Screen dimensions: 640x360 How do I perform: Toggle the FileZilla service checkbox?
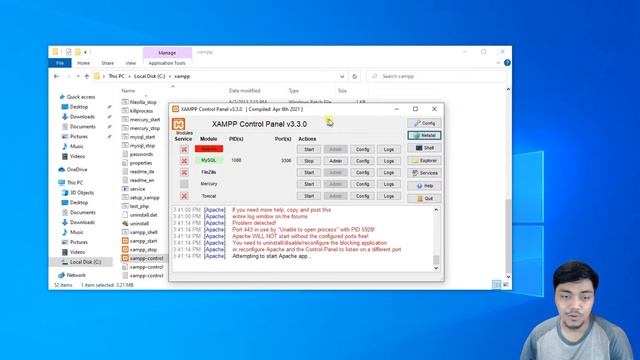coord(184,172)
